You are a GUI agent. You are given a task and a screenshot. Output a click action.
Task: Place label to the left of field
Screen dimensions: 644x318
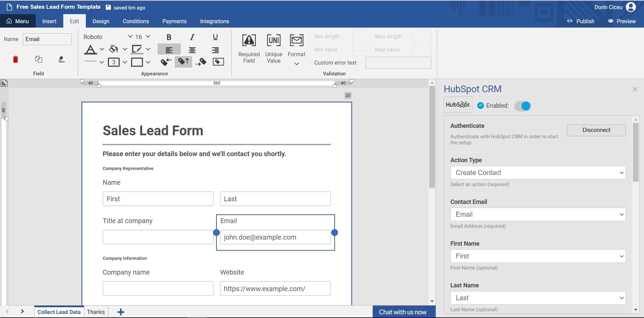point(166,62)
